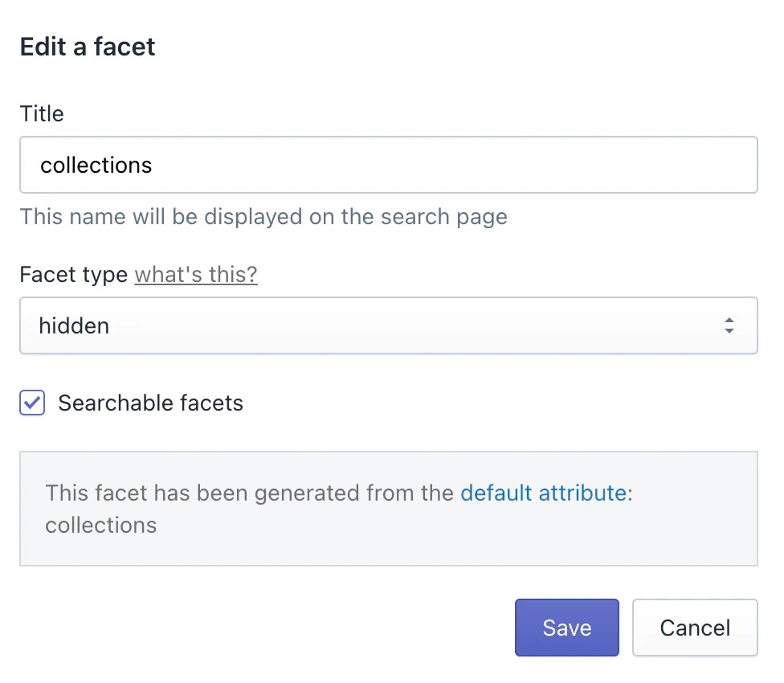The width and height of the screenshot is (784, 683).
Task: Click the "Edit a facet" heading
Action: click(87, 47)
